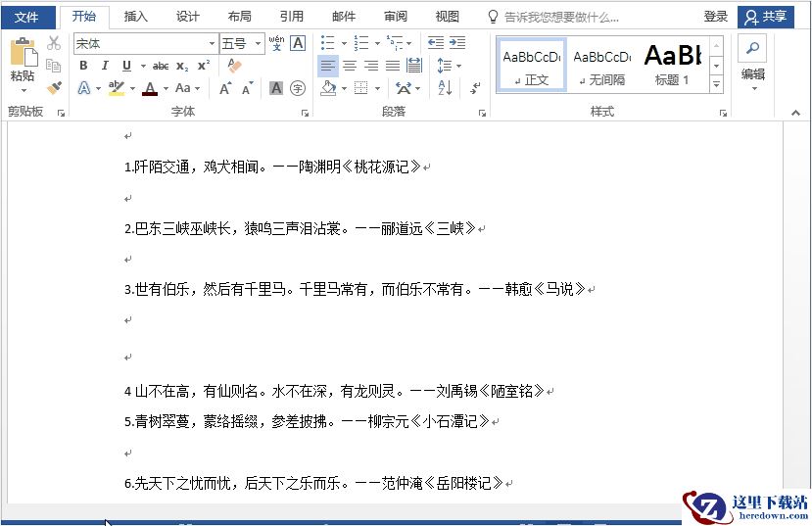Click the Paste clipboard icon
Image resolution: width=812 pixels, height=526 pixels.
pyautogui.click(x=24, y=52)
